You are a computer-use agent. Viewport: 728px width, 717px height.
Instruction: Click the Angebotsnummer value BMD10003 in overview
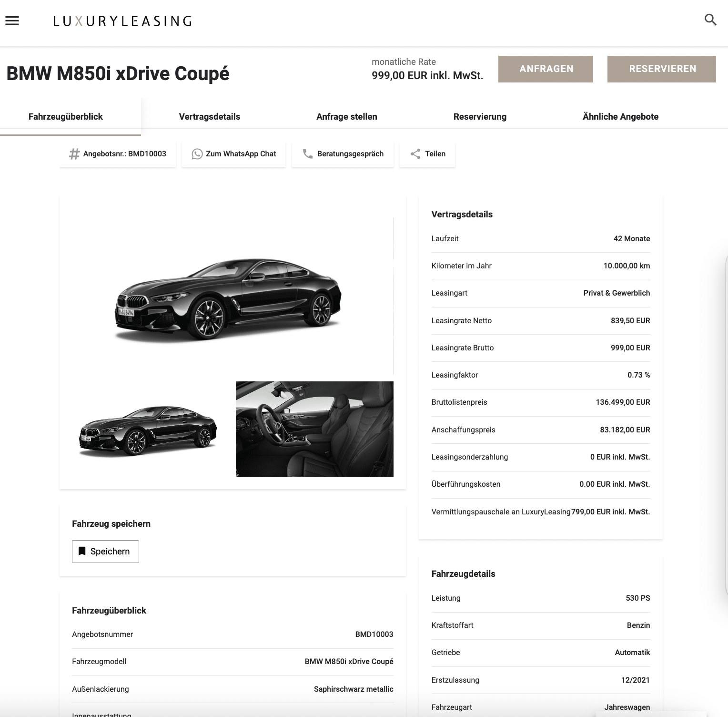pos(374,635)
